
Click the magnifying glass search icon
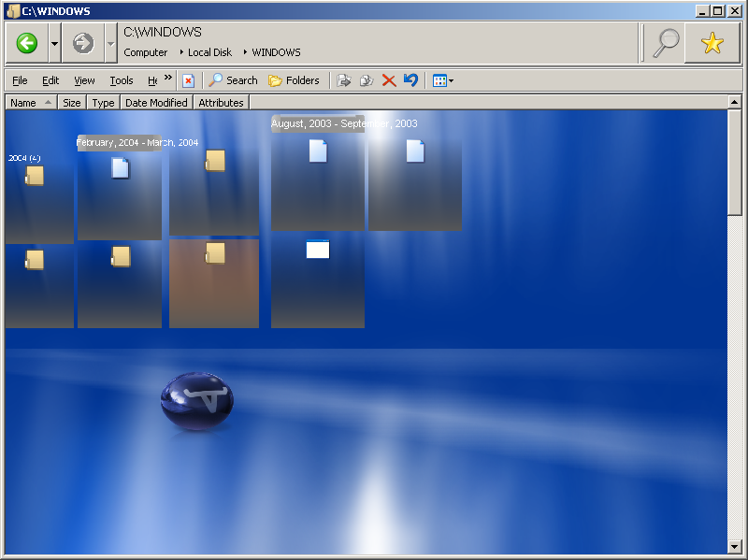point(666,43)
